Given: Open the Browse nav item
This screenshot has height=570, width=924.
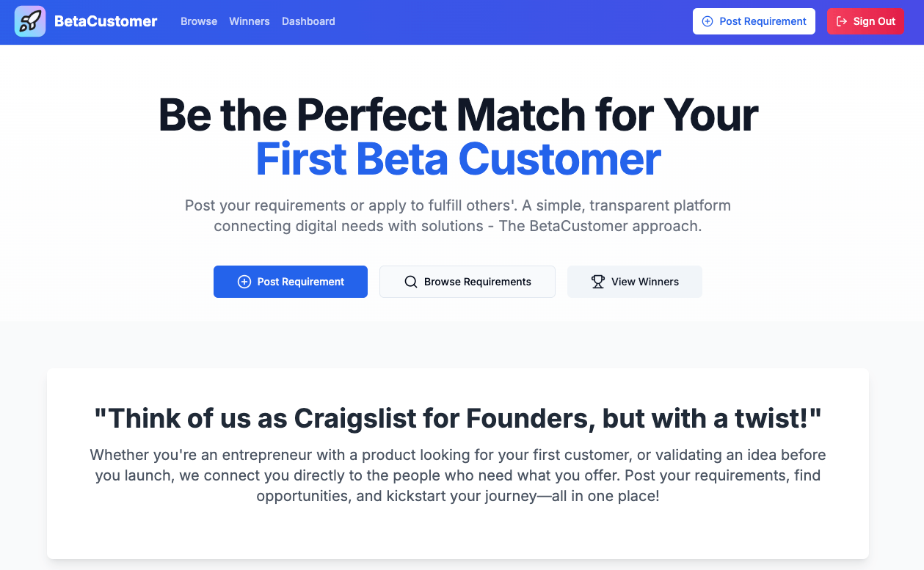Looking at the screenshot, I should 199,21.
